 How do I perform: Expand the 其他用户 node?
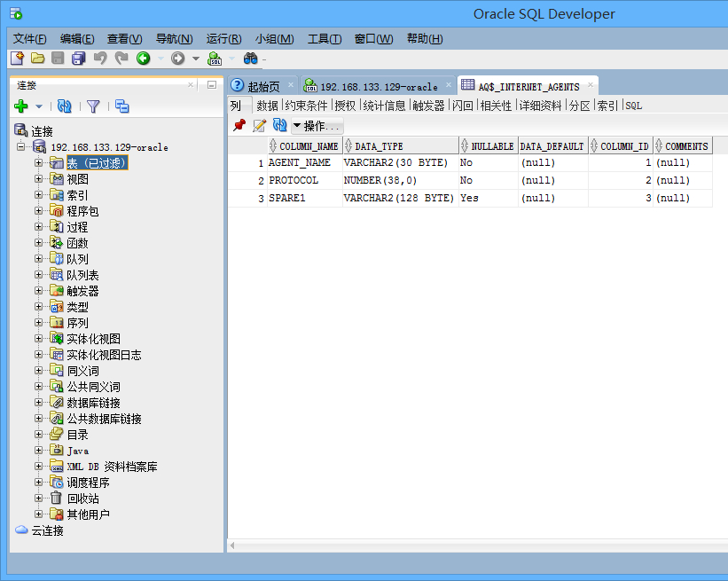38,514
